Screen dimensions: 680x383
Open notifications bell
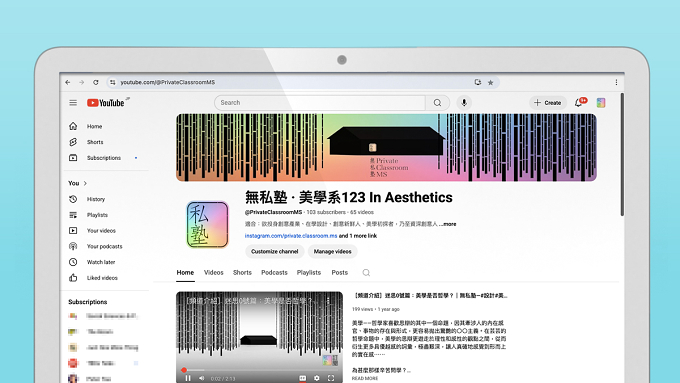click(579, 103)
